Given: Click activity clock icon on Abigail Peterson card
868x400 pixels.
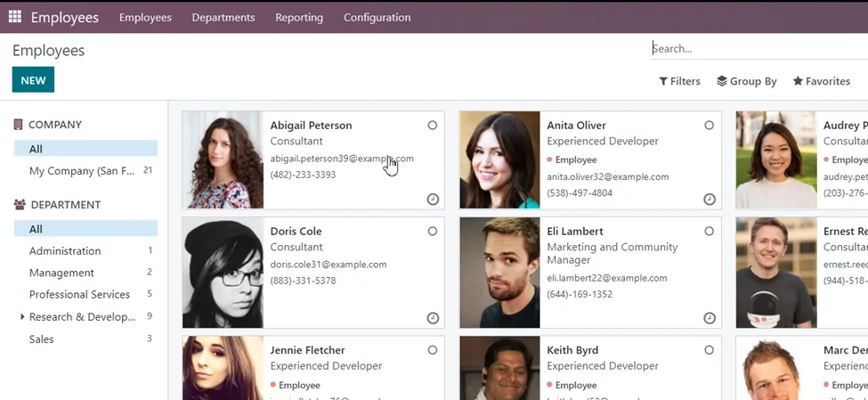Looking at the screenshot, I should [x=433, y=199].
